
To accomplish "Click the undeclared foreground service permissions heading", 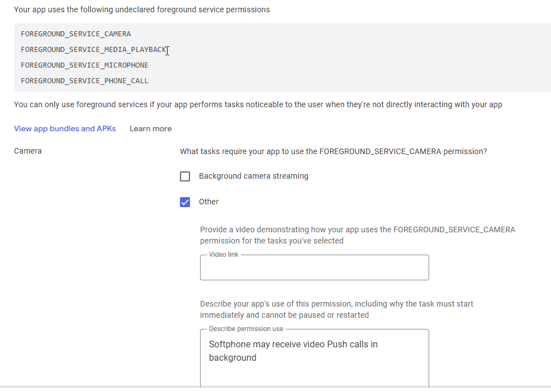I will coord(142,9).
